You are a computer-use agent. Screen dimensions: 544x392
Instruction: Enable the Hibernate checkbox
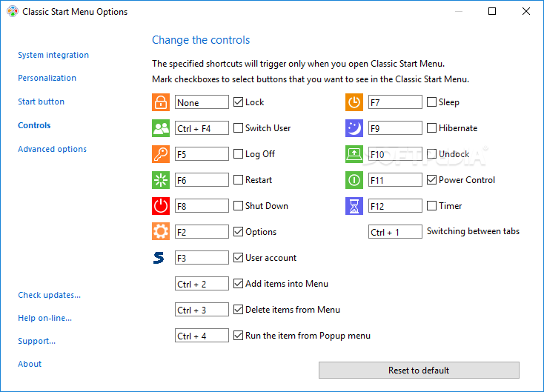pyautogui.click(x=431, y=128)
